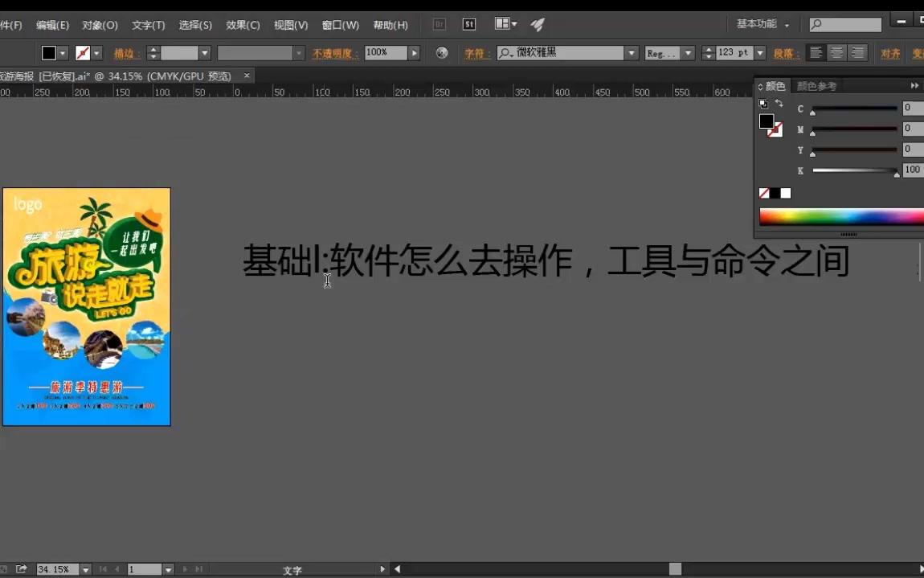Click the GPU performance rocket icon

point(537,23)
